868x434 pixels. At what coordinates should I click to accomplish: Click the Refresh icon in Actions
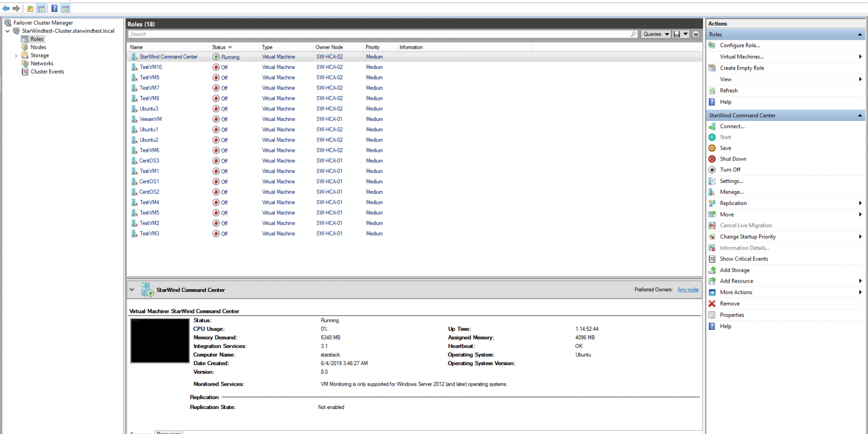[712, 91]
